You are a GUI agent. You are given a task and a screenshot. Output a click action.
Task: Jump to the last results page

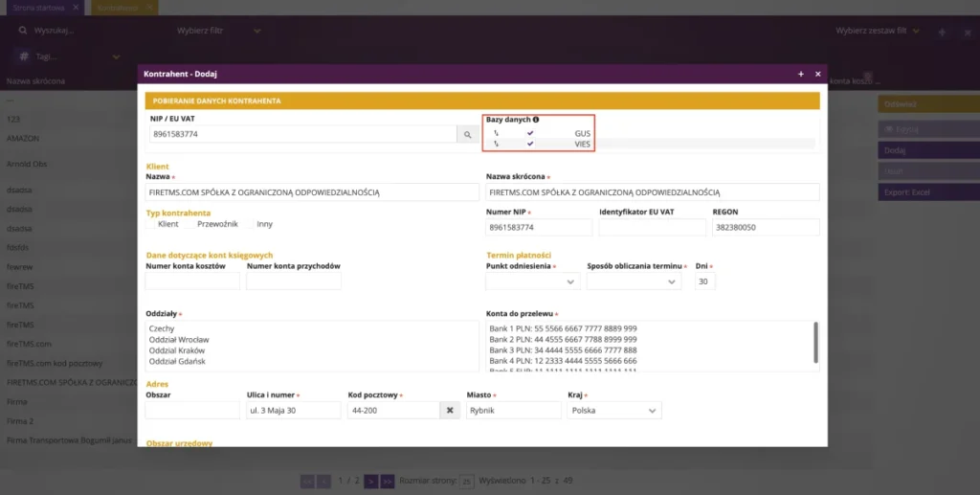pos(387,482)
